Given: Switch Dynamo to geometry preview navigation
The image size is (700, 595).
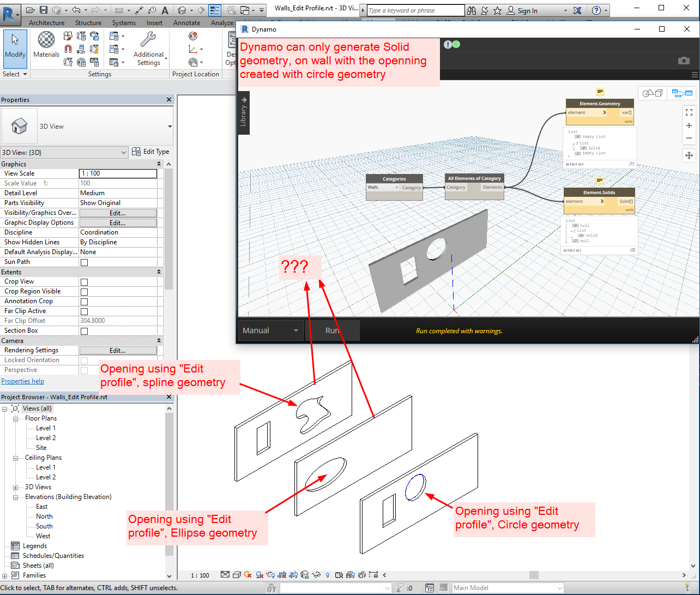Looking at the screenshot, I should [652, 93].
